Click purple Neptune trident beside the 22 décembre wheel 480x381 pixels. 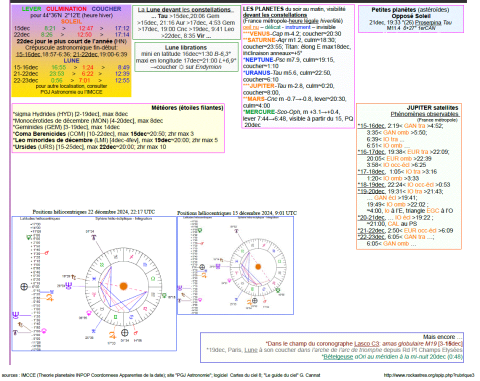click(68, 286)
